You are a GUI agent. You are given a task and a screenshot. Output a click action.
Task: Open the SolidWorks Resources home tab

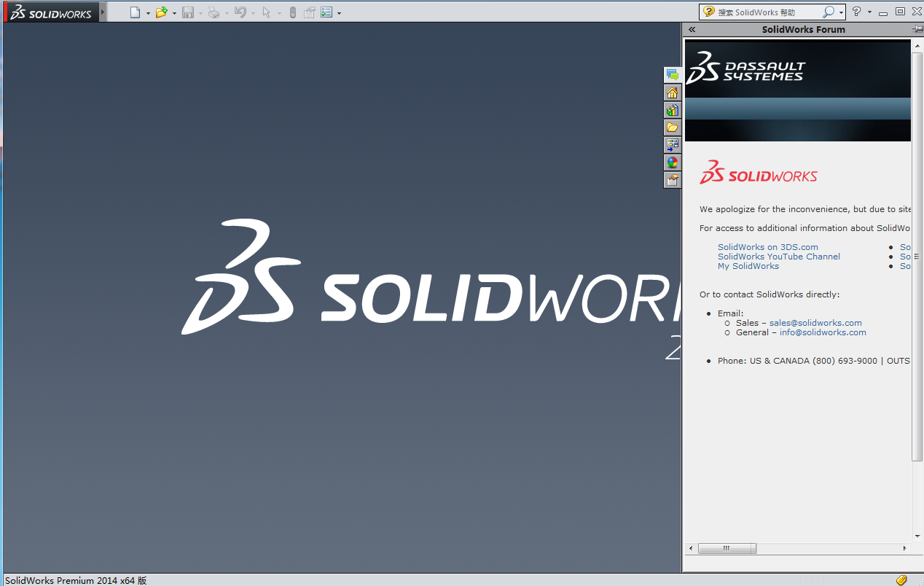click(x=672, y=93)
